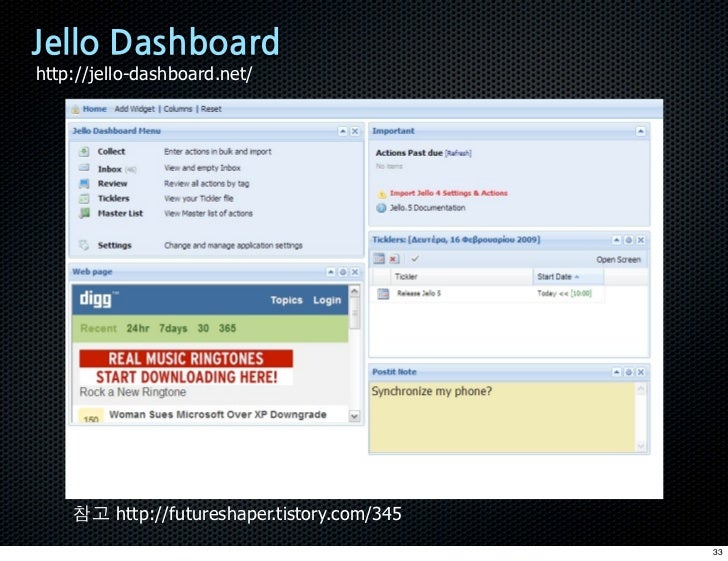Close the Jello Dashboard Menu widget
This screenshot has width=728, height=561.
coord(355,131)
